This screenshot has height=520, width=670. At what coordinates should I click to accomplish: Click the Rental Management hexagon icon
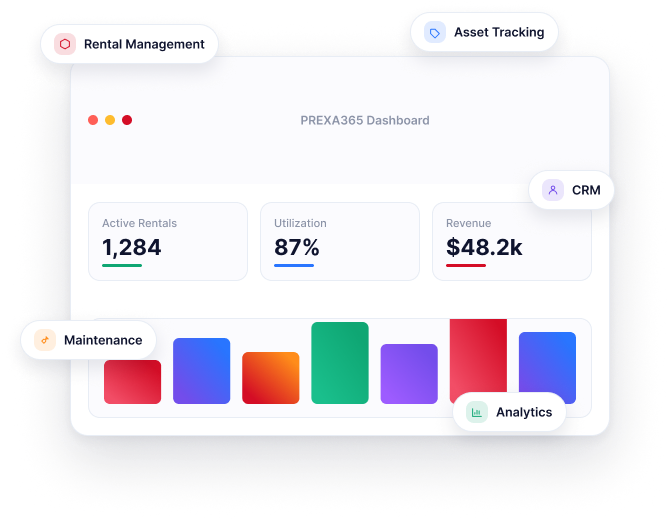click(65, 44)
